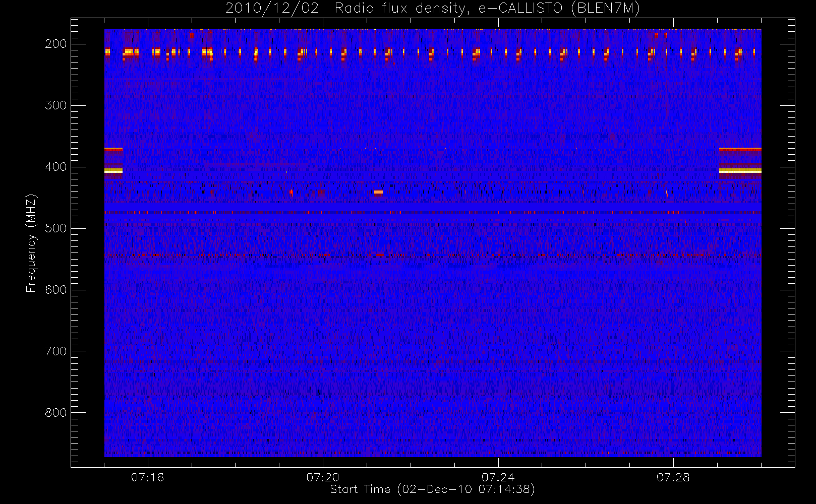Image resolution: width=816 pixels, height=504 pixels.
Task: Click the 07:20 time tick label
Action: pyautogui.click(x=323, y=477)
